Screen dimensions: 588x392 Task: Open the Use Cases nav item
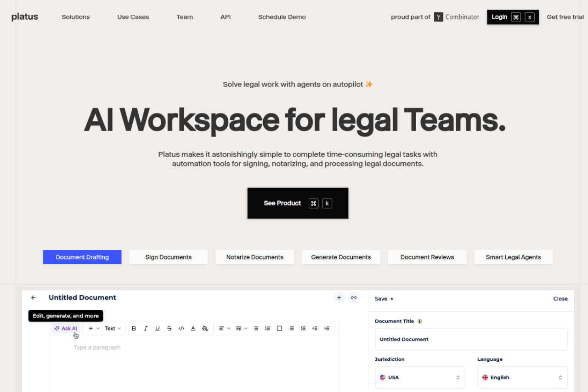point(133,17)
